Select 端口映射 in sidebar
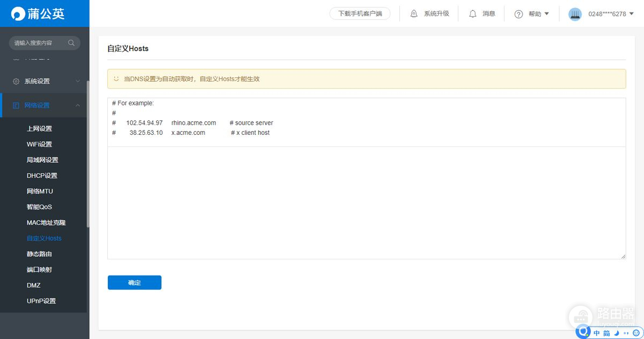The height and width of the screenshot is (339, 644). coord(39,270)
